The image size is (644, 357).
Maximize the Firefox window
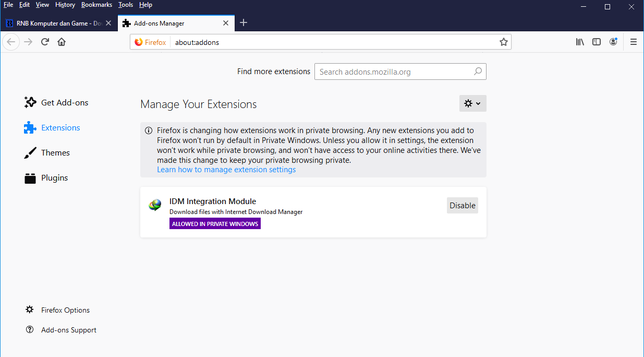pyautogui.click(x=607, y=7)
